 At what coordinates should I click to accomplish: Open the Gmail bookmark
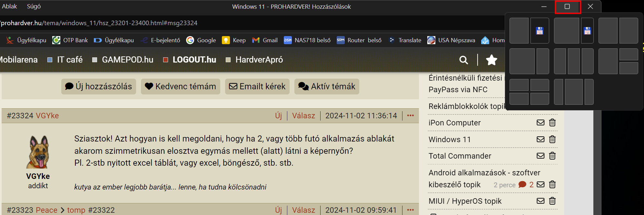coord(265,40)
